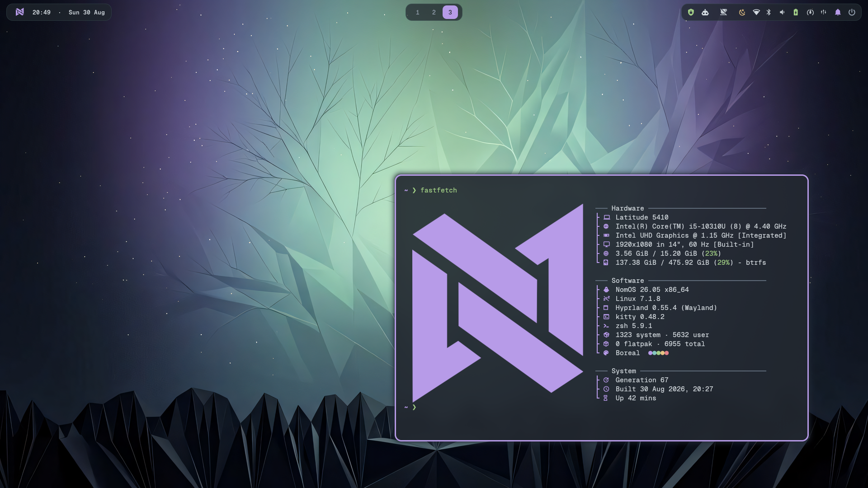Click the package icon beside 1323 system
The image size is (868, 488).
coord(606,335)
